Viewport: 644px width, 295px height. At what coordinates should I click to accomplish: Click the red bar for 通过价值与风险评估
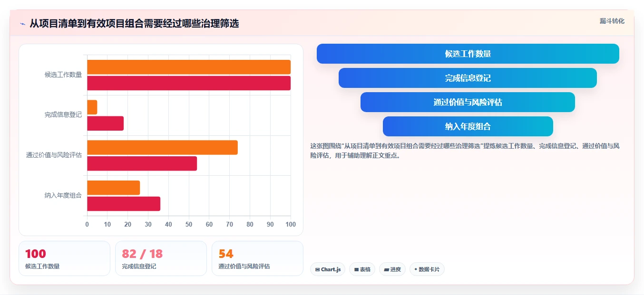[x=142, y=163]
